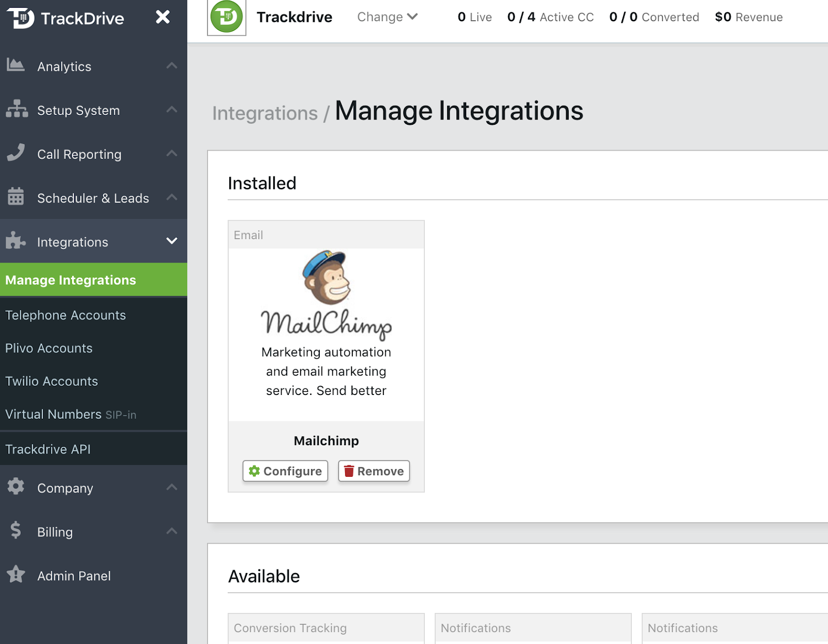Click the $0 Revenue stat
This screenshot has width=828, height=644.
tap(749, 17)
